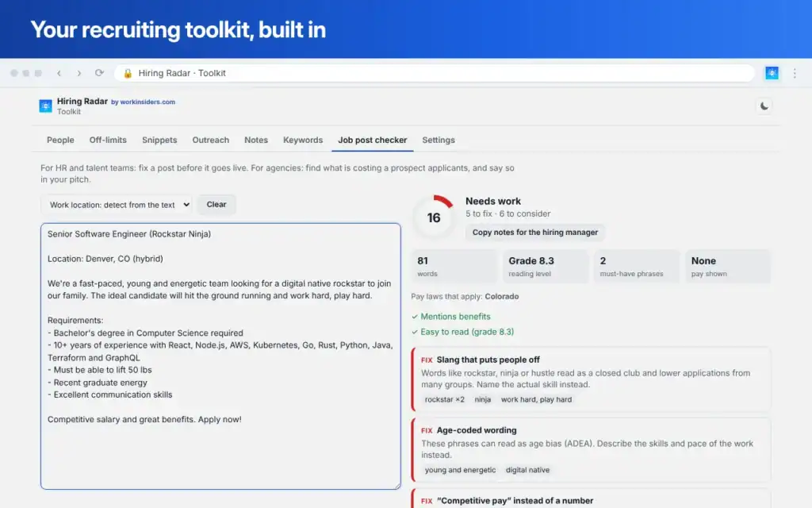Click the 'Recent graduate energy' line
The width and height of the screenshot is (812, 508).
coord(98,383)
